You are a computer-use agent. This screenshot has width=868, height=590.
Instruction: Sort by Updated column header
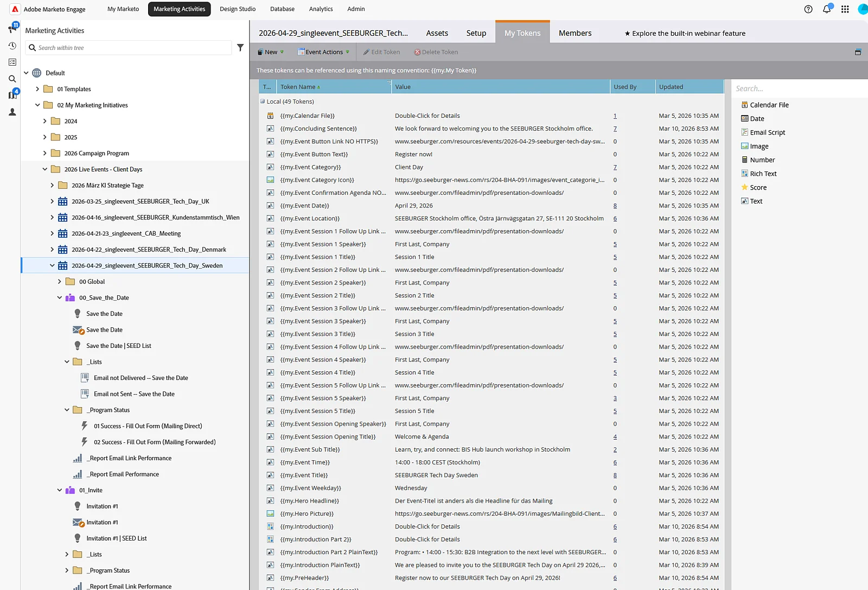689,87
